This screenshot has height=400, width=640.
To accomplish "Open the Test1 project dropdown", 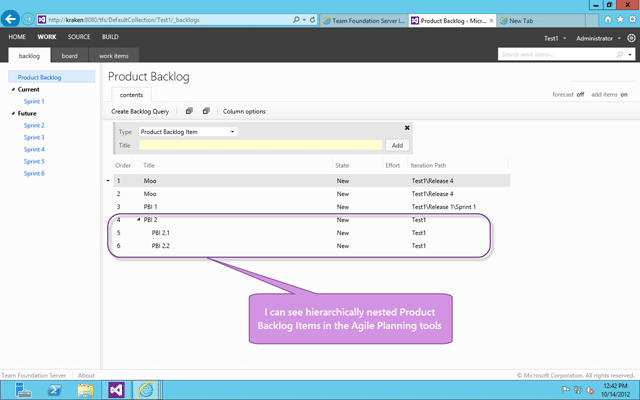I will tap(555, 38).
